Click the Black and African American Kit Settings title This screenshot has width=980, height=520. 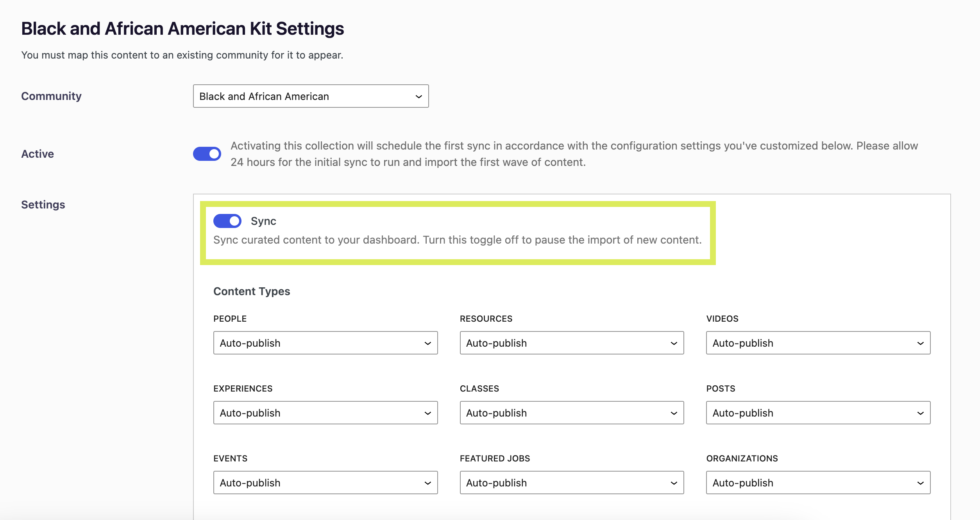[182, 29]
